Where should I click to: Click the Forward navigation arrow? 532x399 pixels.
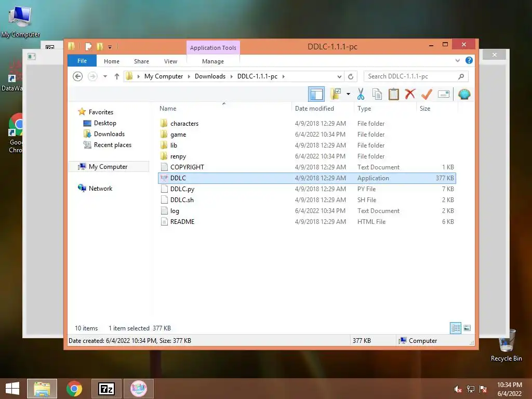coord(92,76)
